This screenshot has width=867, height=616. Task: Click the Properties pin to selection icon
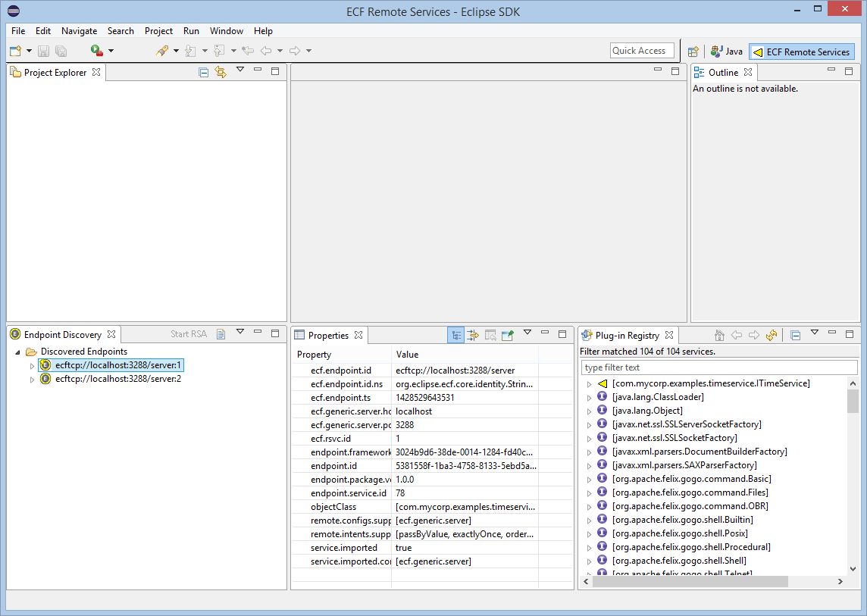(508, 335)
